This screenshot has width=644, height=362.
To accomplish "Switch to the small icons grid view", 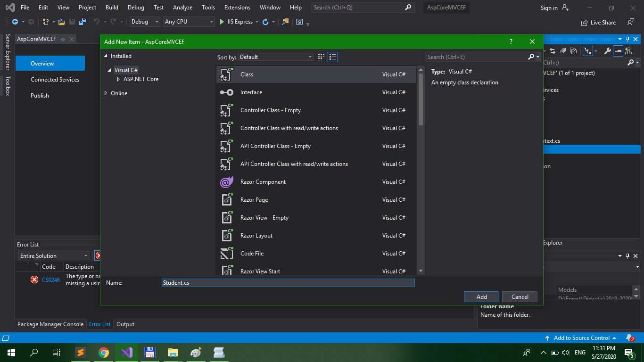I will click(x=321, y=57).
